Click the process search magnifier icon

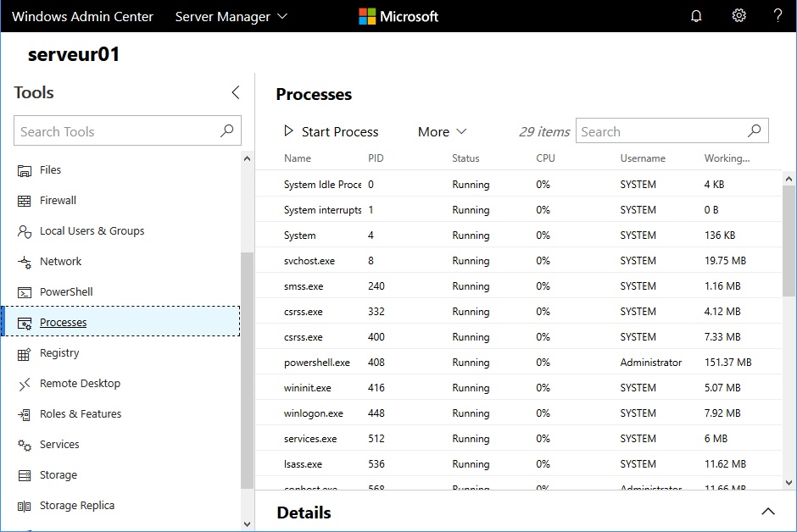click(755, 131)
